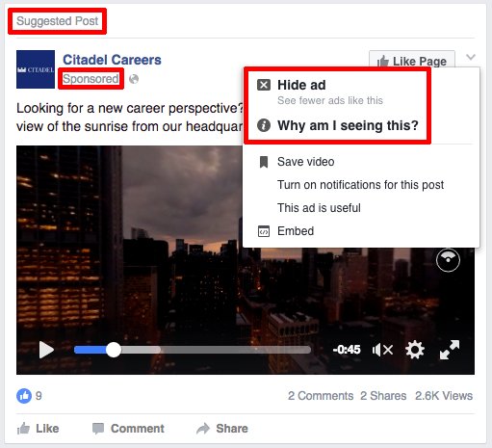Share the post via Share arrow
Image resolution: width=492 pixels, height=448 pixels.
[x=222, y=429]
